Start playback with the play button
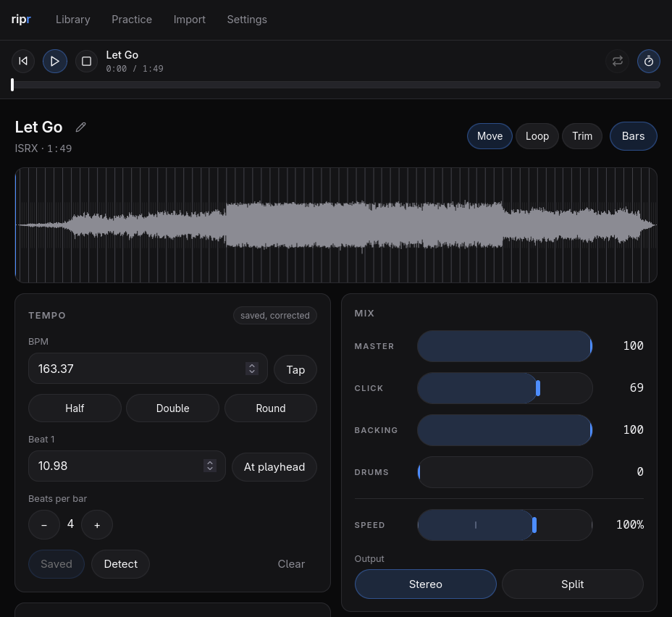Screen dimensions: 672x617 [x=55, y=62]
